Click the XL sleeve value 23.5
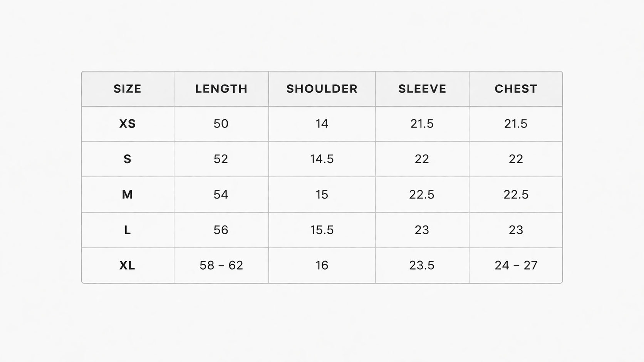Screen dimensions: 644x362 pyautogui.click(x=422, y=265)
